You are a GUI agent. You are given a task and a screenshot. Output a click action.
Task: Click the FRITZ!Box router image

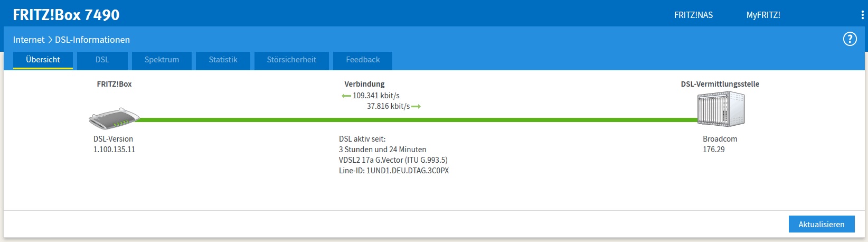[x=115, y=119]
